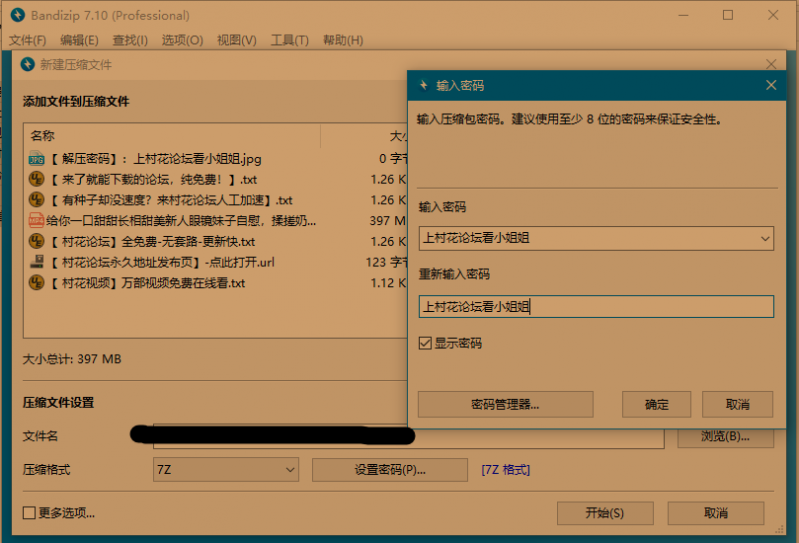Open the 7Z 格式 link
The image size is (799, 543).
505,470
